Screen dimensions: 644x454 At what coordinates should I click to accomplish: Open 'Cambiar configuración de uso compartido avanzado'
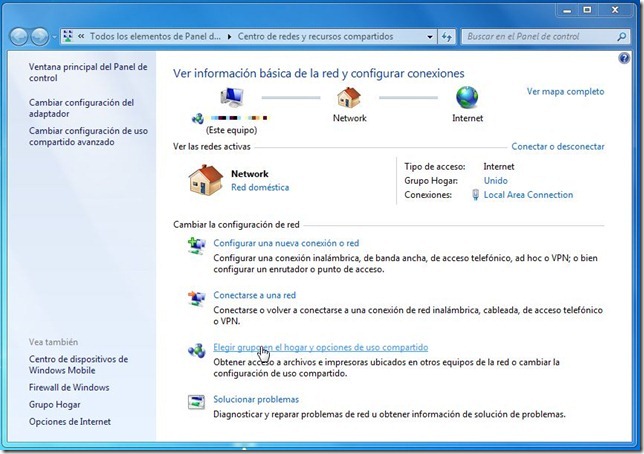88,136
